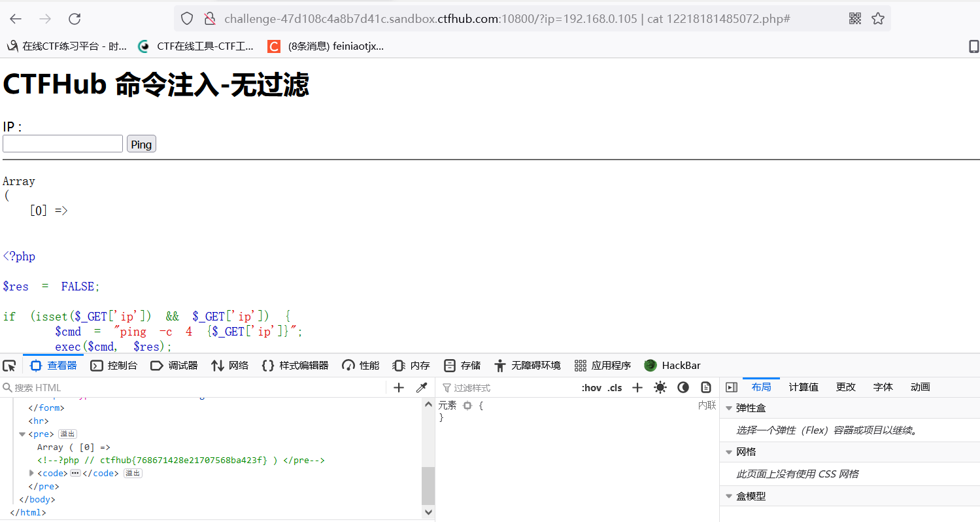Toggle dark color scheme simulation

click(x=683, y=388)
